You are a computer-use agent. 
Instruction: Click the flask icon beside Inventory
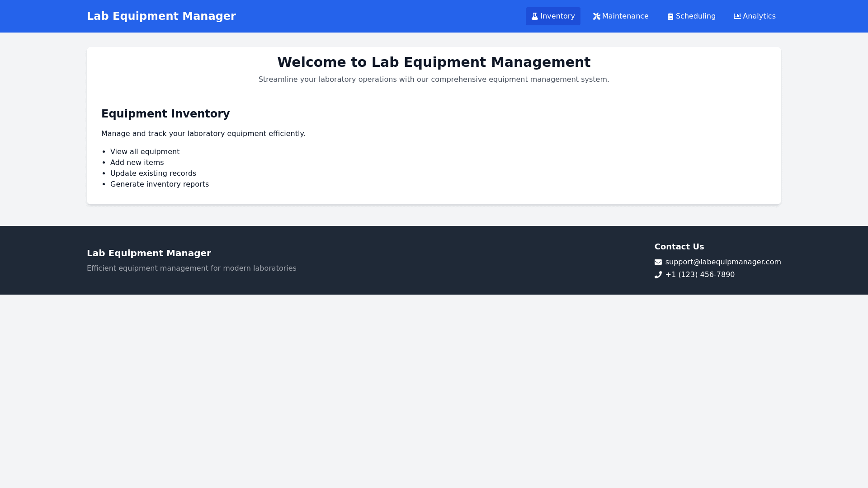pos(535,16)
